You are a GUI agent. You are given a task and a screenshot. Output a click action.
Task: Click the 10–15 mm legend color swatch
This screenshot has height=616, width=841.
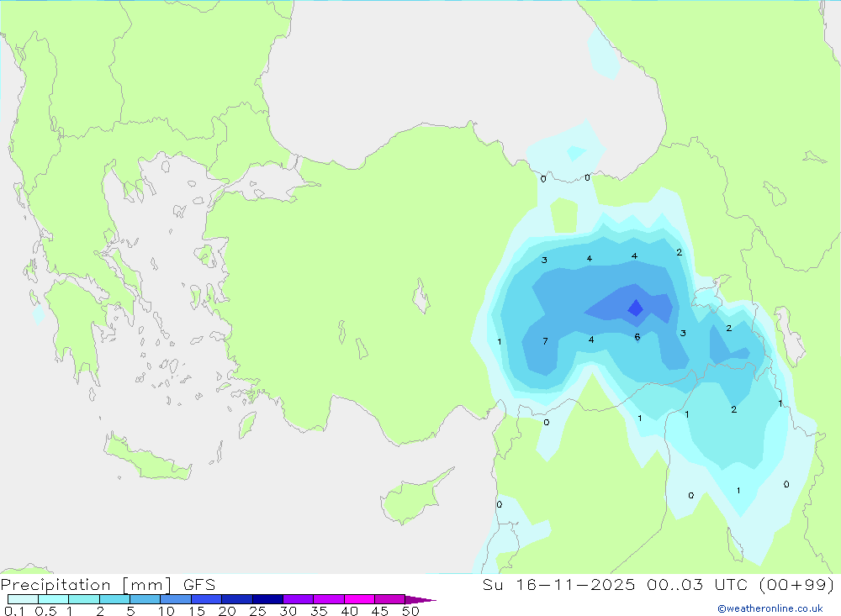[x=176, y=599]
